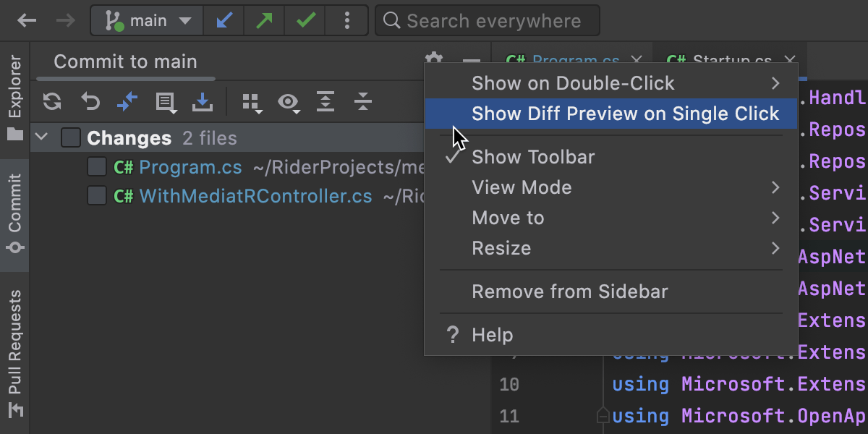Click the Shelve Silently download icon
The height and width of the screenshot is (434, 868).
coord(203,103)
